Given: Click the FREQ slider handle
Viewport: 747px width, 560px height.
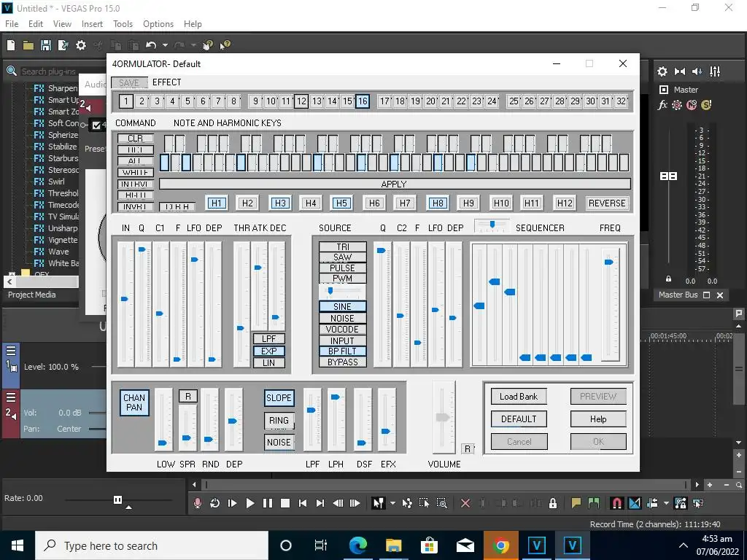Looking at the screenshot, I should (x=609, y=262).
